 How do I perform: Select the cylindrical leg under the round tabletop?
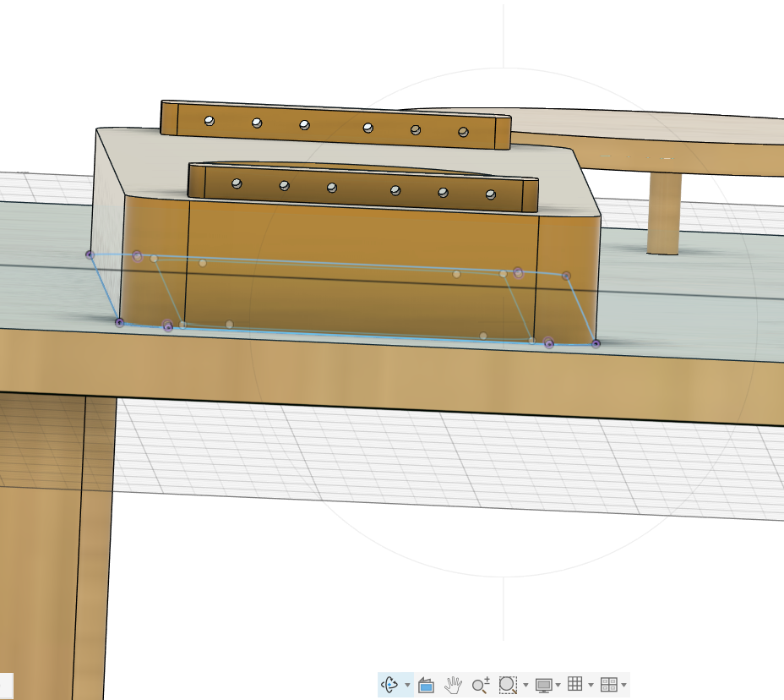pos(665,214)
